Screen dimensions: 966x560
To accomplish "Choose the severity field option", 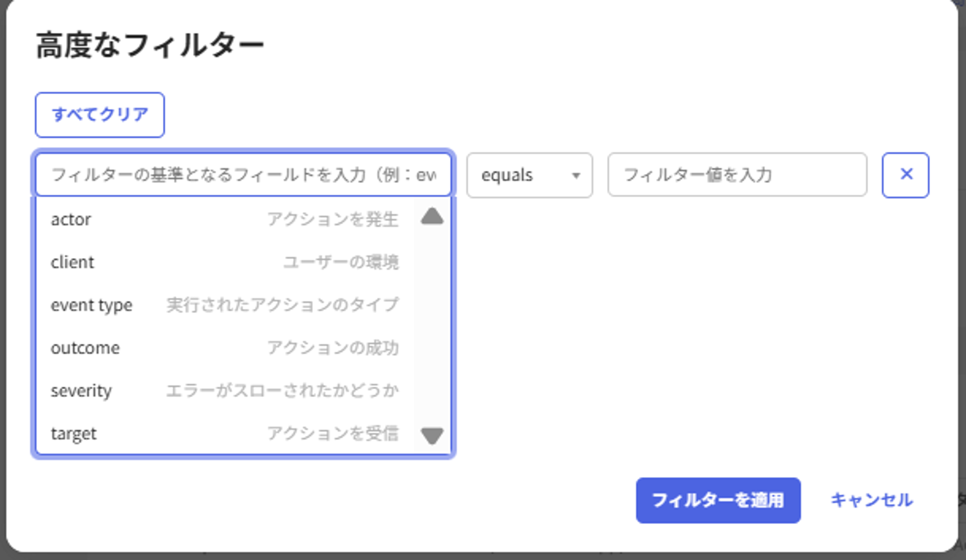I will (81, 391).
